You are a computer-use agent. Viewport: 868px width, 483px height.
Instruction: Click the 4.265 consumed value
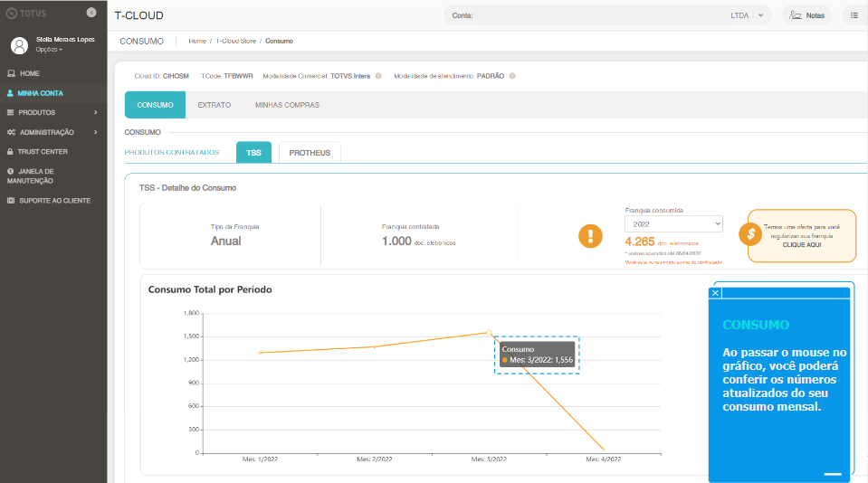point(640,241)
